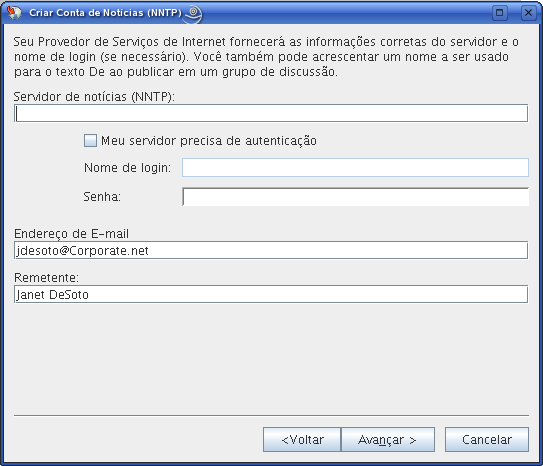Click the Meu servidor precisa de autenticação label
Screen dimensions: 543x466
click(209, 141)
